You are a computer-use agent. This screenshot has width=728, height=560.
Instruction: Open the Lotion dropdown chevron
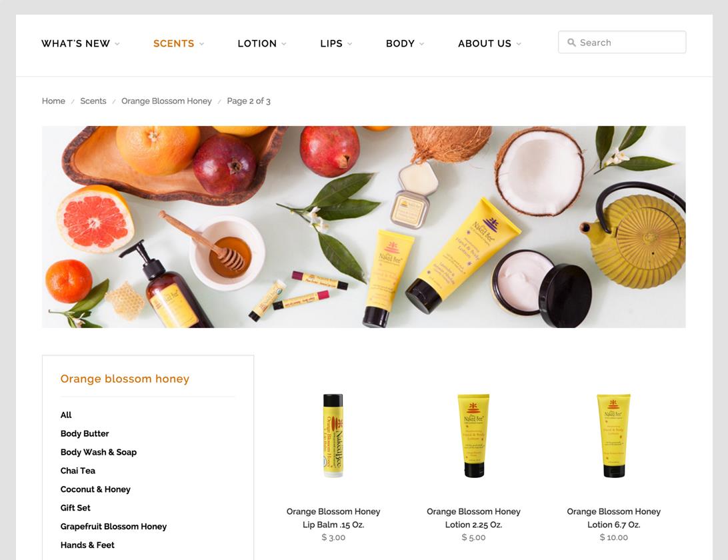284,43
